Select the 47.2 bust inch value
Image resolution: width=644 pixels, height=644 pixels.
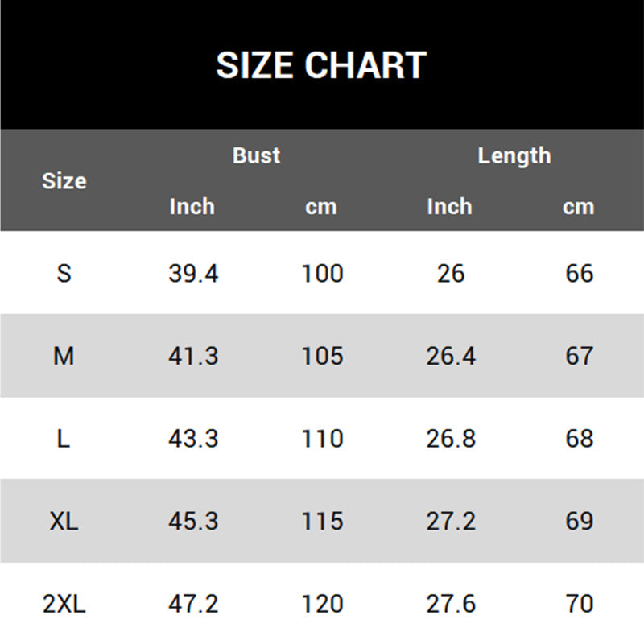coord(193,604)
